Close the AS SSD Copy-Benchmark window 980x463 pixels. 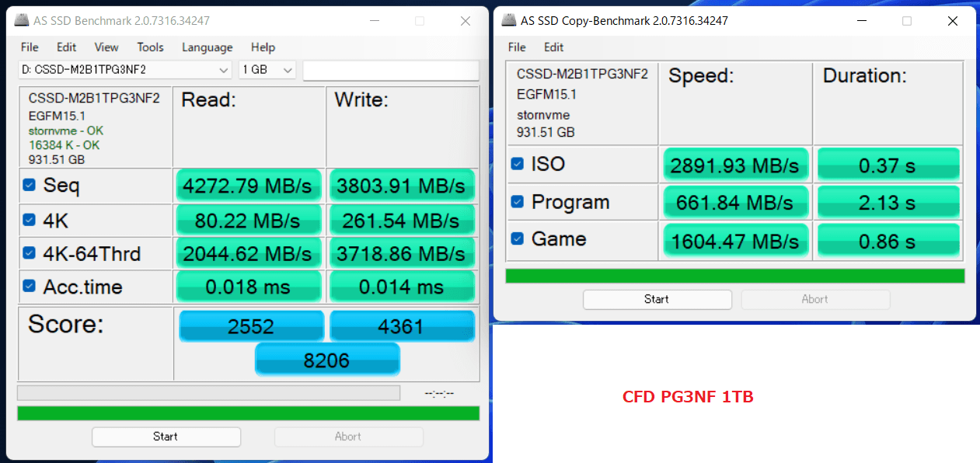pos(953,21)
